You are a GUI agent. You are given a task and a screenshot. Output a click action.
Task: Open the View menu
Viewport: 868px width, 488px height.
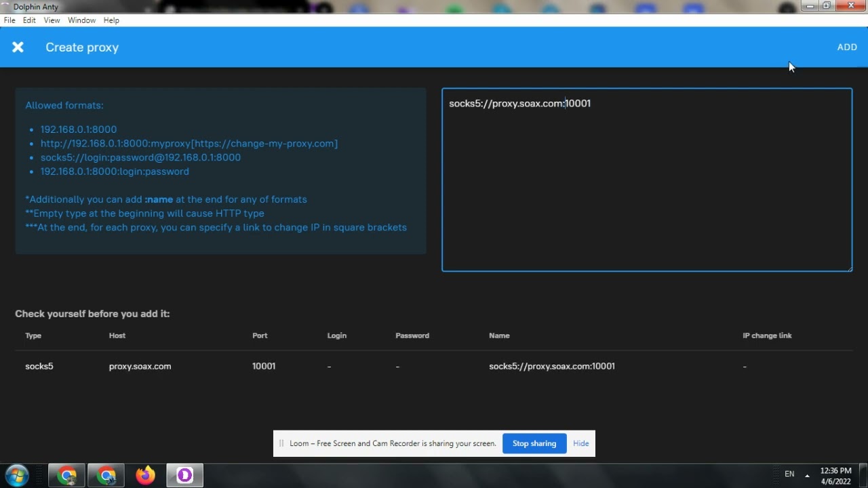[x=52, y=20]
